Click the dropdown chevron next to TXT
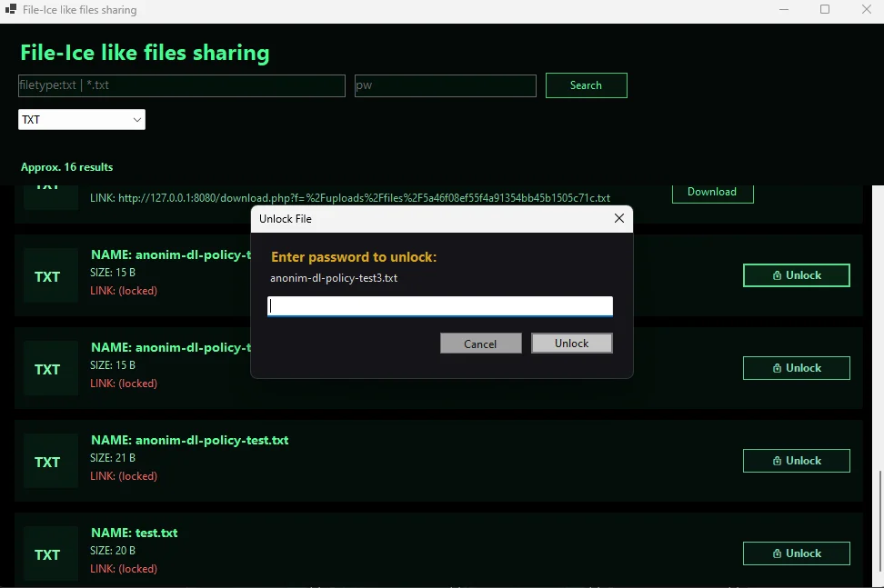This screenshot has width=884, height=588. [x=135, y=119]
